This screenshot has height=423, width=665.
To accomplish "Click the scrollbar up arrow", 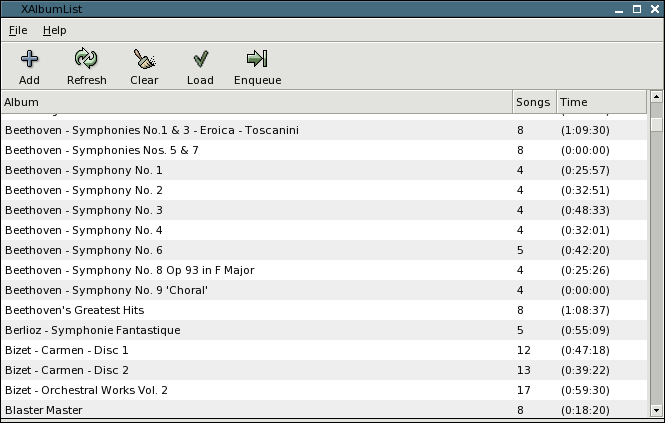I will click(x=656, y=97).
